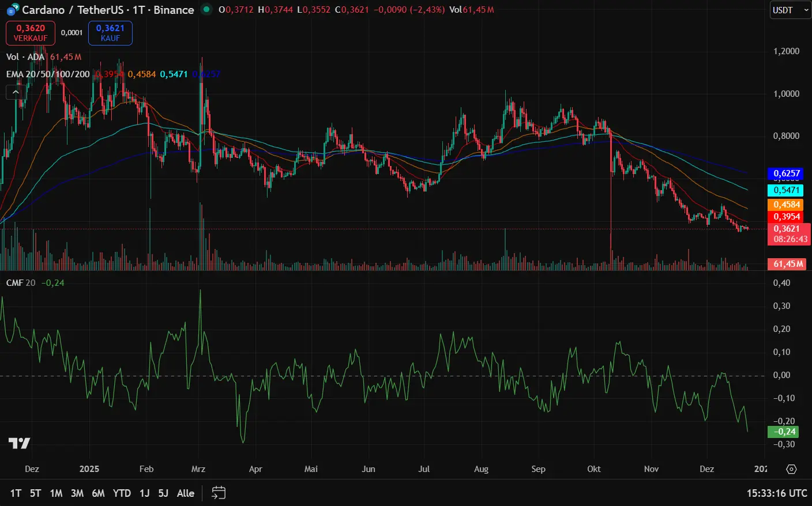Select the 5J range option

(163, 493)
